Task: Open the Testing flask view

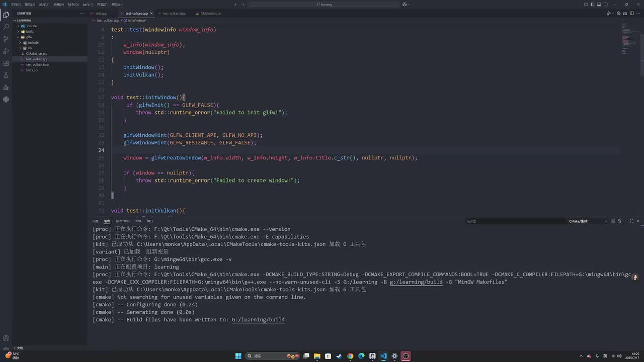Action: 6,75
